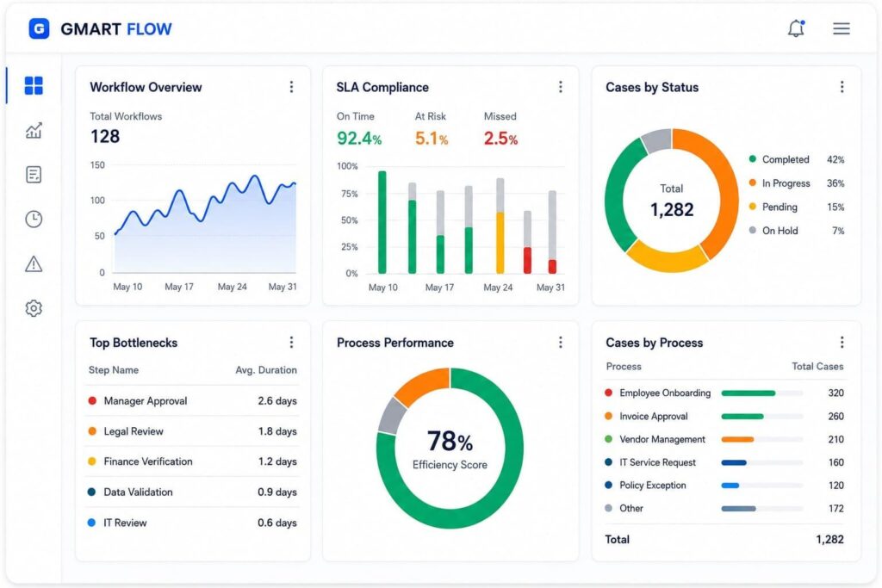Click the Total 1,282 donut center
882x588 pixels.
(x=672, y=201)
